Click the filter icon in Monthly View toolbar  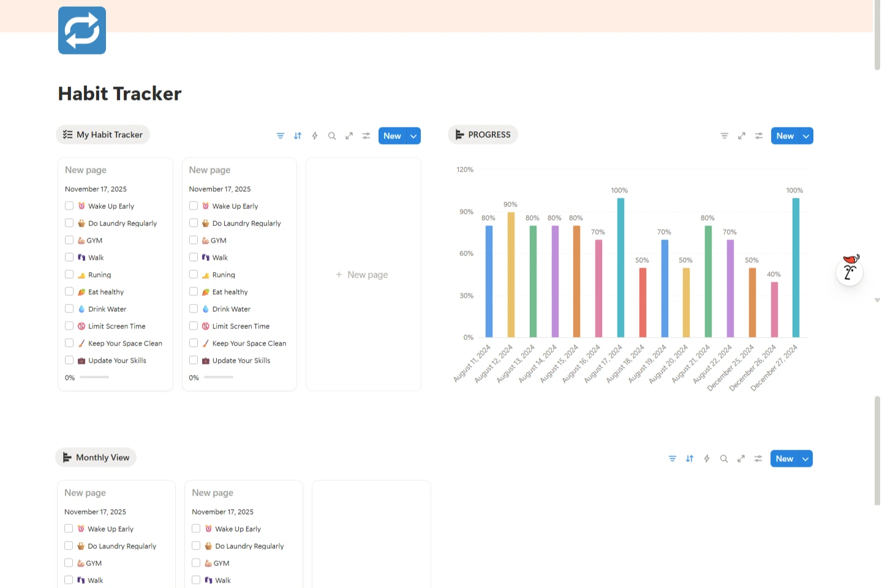(x=673, y=459)
